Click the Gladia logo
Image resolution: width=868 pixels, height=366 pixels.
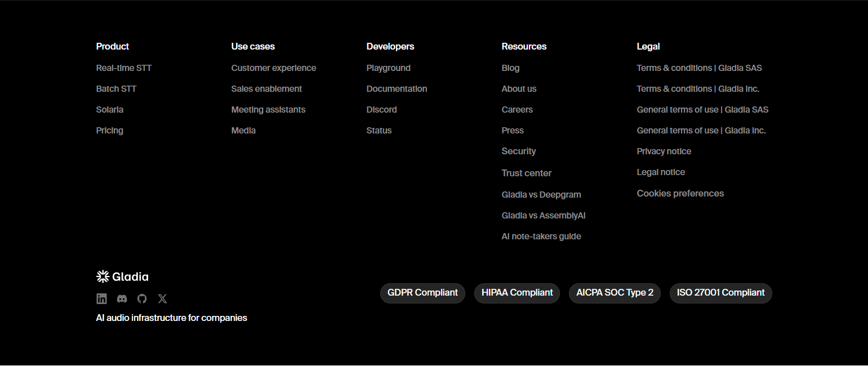coord(122,276)
